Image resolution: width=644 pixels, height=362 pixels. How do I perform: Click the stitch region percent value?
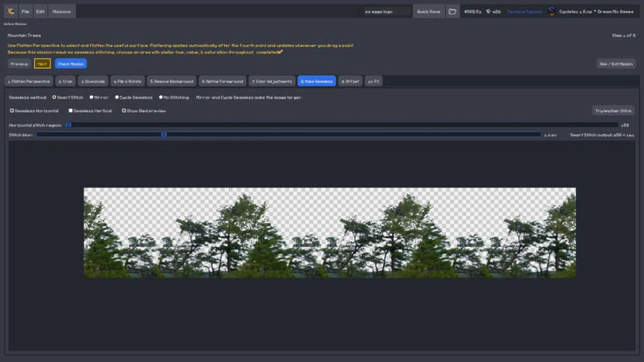point(625,125)
